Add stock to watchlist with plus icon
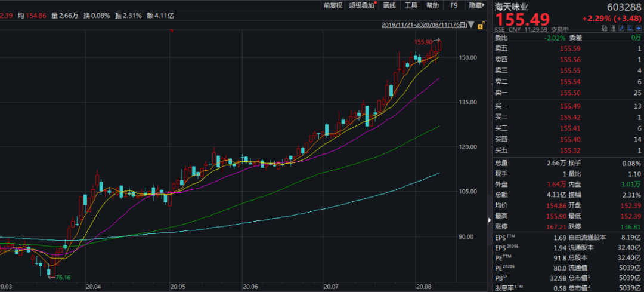Viewport: 644px width, 292px height. pyautogui.click(x=638, y=29)
